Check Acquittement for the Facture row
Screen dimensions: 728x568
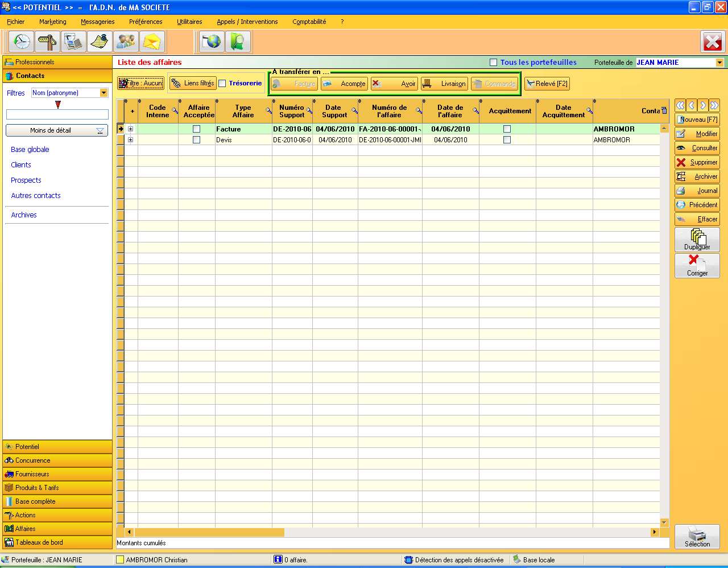pyautogui.click(x=507, y=129)
